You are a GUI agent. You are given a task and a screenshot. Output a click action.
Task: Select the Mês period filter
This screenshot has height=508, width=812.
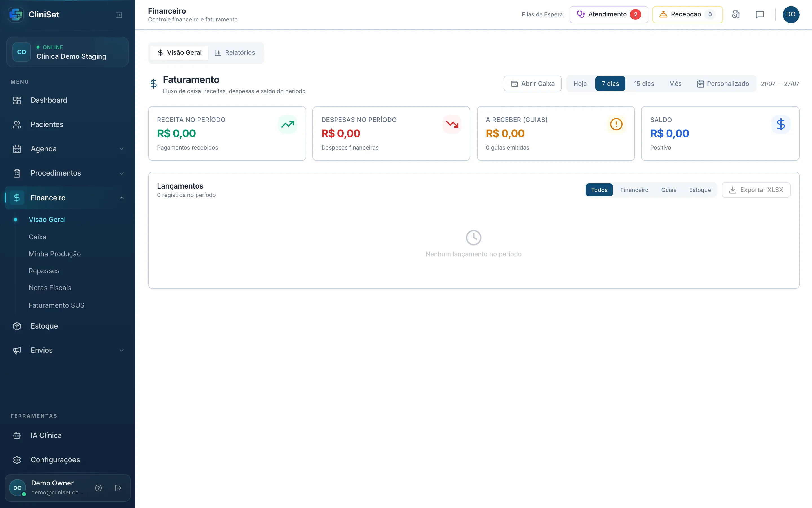pos(675,84)
